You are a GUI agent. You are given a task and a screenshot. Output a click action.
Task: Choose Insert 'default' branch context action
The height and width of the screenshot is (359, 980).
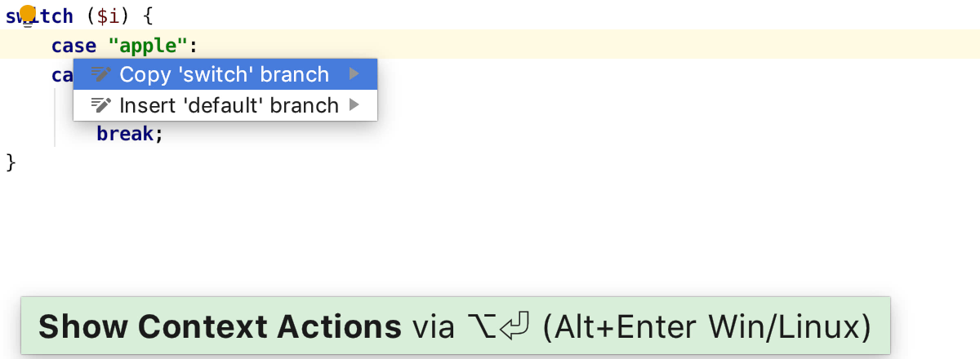pyautogui.click(x=225, y=105)
